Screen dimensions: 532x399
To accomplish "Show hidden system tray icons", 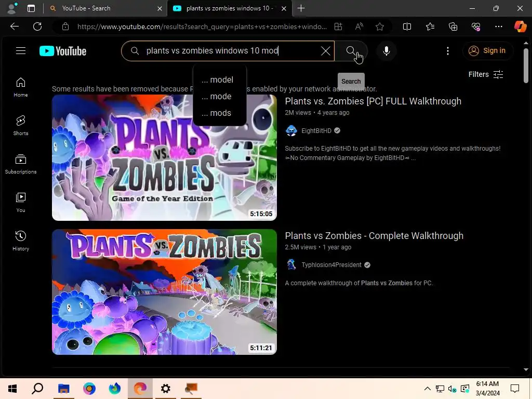I will click(428, 389).
